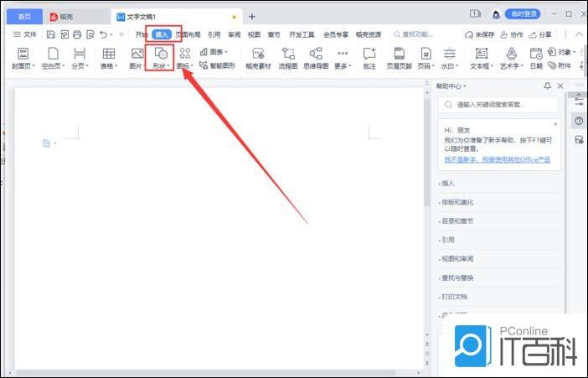Close the 帮助中心 help panel
588x378 pixels.
coord(560,86)
